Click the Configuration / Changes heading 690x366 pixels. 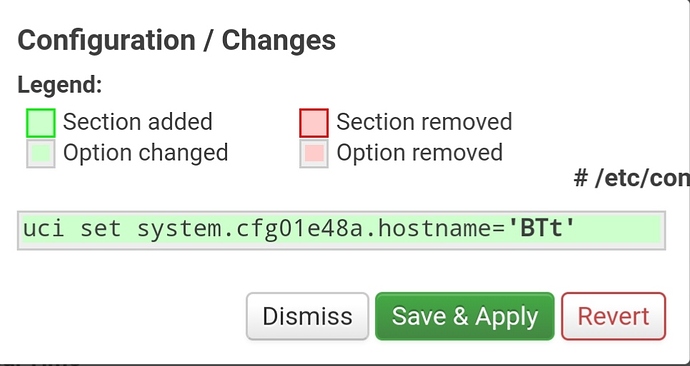[x=176, y=40]
